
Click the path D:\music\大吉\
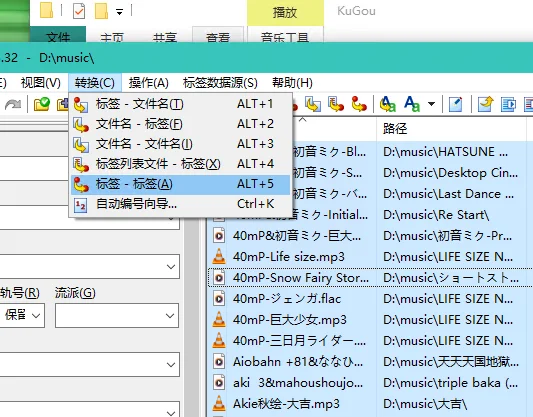425,404
